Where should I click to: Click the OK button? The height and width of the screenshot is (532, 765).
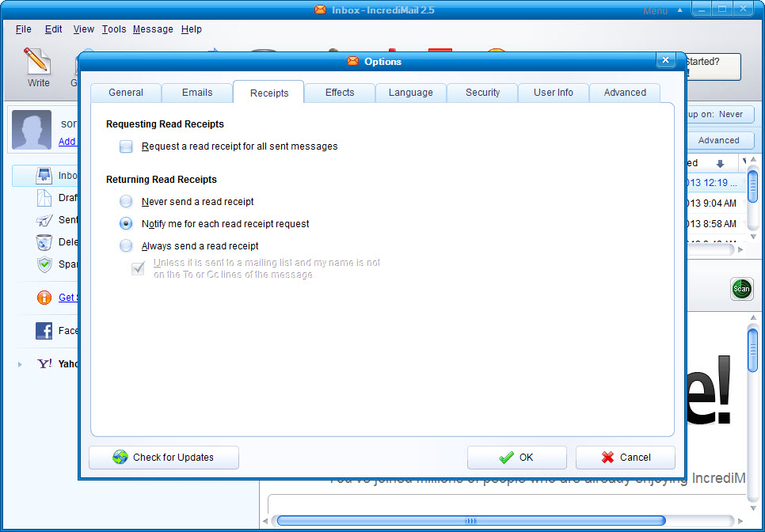point(517,458)
